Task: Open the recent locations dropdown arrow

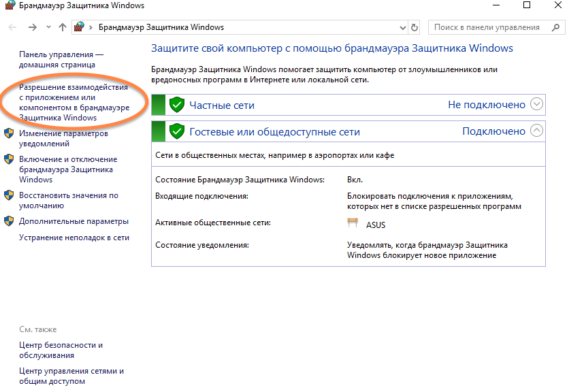Action: [x=48, y=27]
